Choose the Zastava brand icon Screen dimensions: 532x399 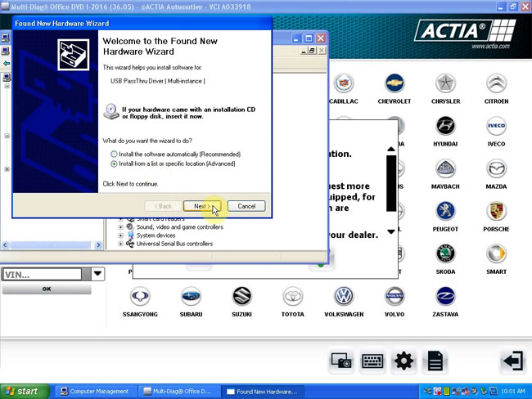445,296
